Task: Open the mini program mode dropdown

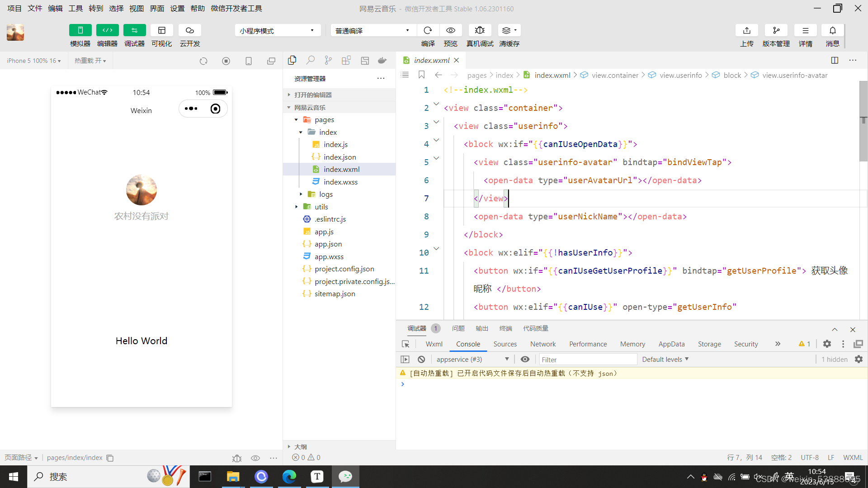Action: click(x=278, y=30)
